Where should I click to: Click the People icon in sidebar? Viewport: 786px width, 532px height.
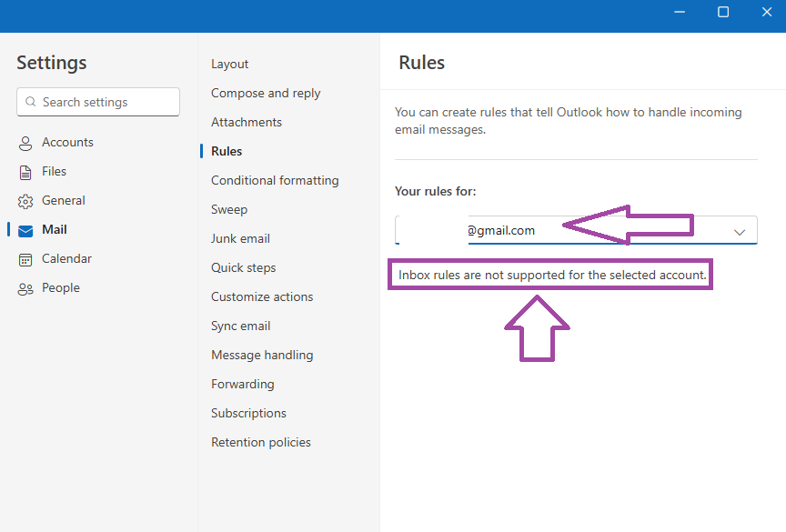tap(25, 289)
